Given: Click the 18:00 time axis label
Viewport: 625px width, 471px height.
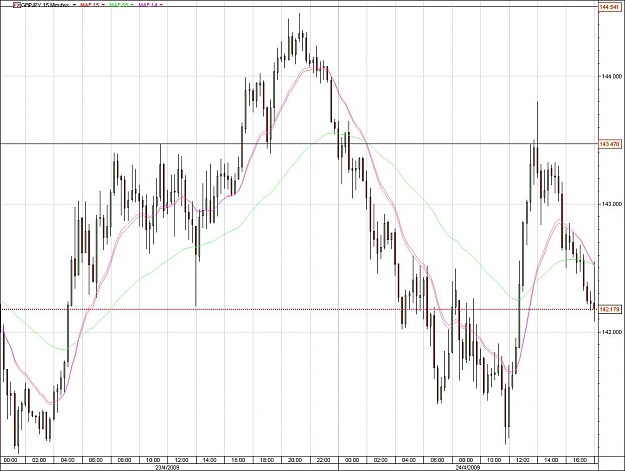Looking at the screenshot, I should [266, 460].
